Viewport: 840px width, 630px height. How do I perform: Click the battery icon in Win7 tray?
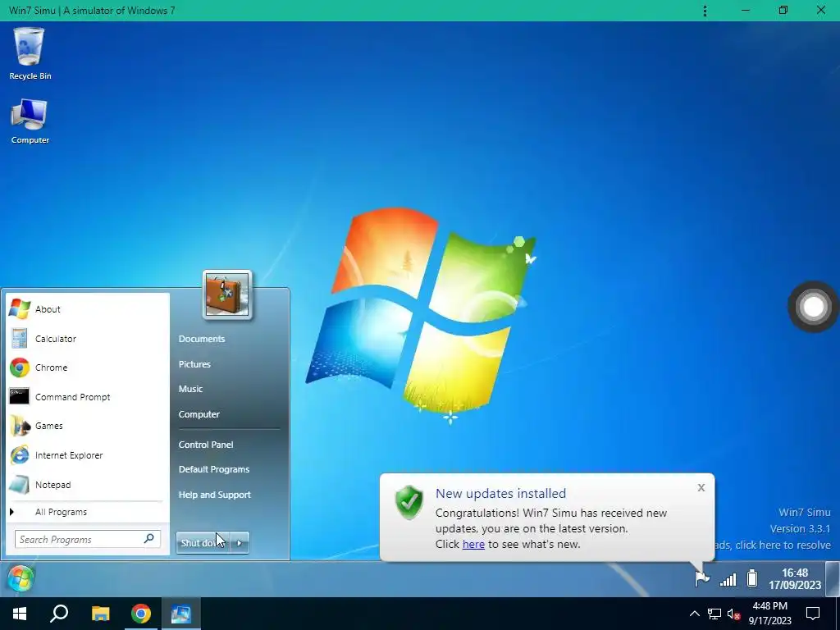click(752, 578)
